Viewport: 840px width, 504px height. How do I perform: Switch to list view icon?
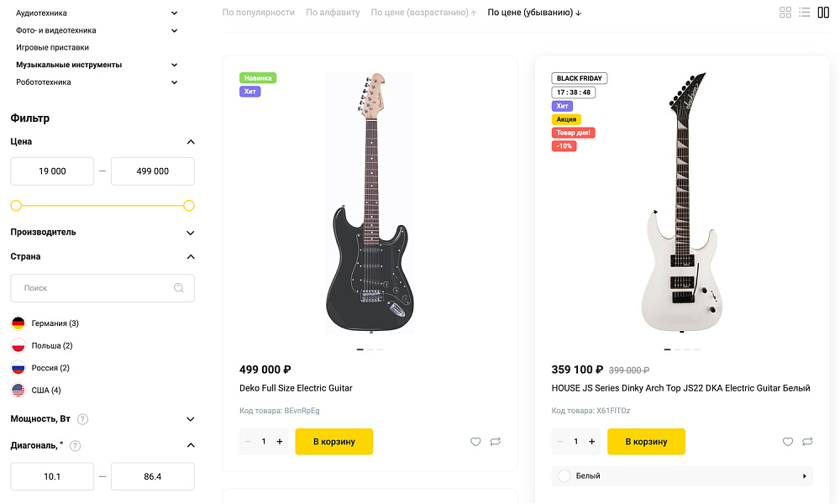point(805,13)
